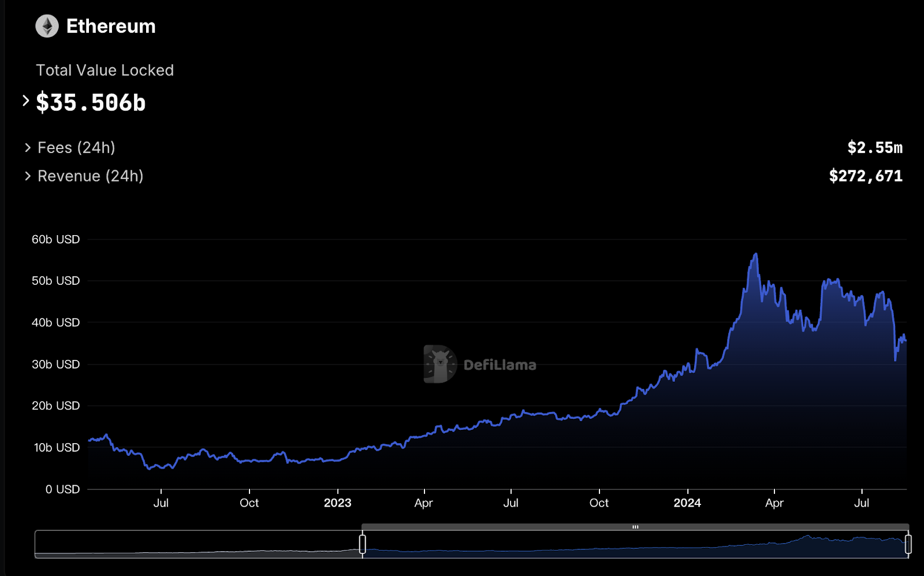Click the $272,671 revenue value
This screenshot has height=576, width=924.
pos(866,176)
